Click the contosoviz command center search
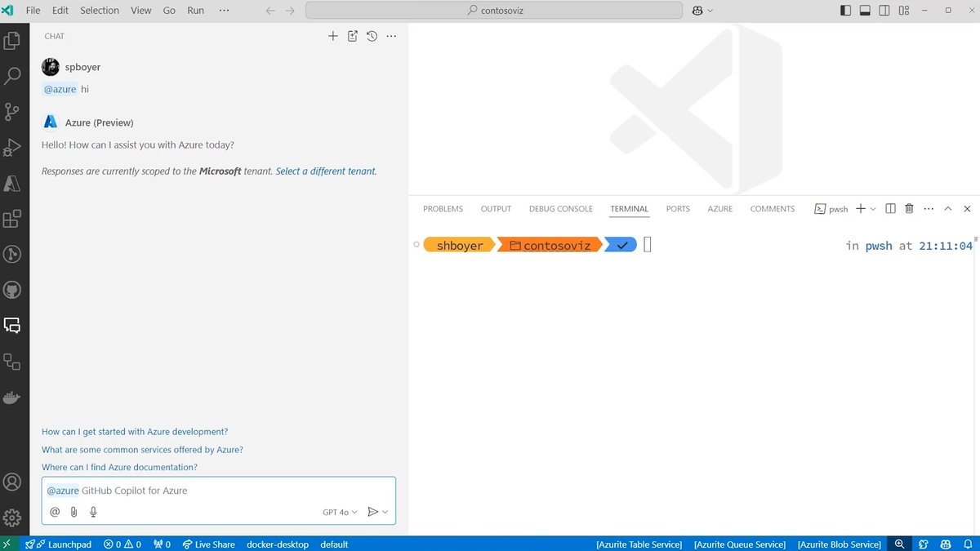Viewport: 980px width, 551px height. pyautogui.click(x=494, y=11)
